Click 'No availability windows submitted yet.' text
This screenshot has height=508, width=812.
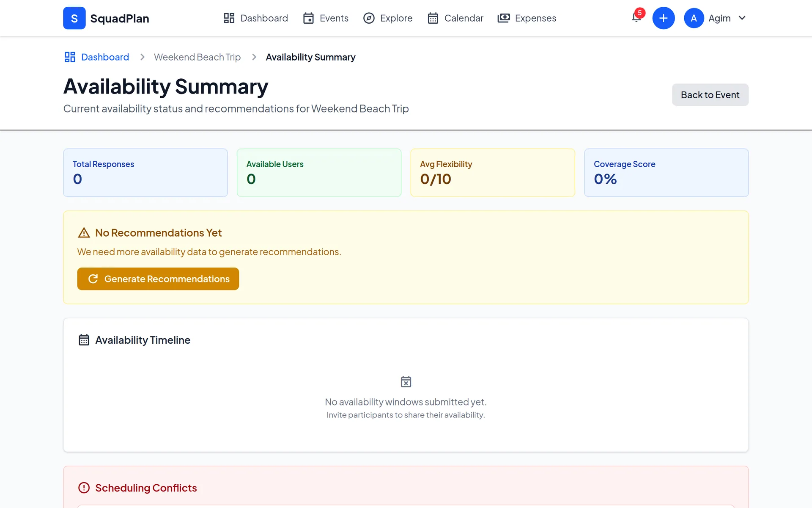406,402
